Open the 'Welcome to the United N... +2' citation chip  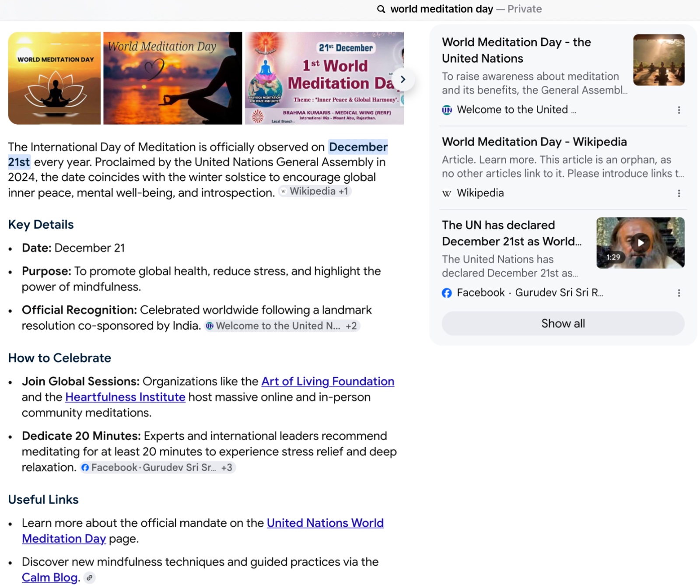[x=282, y=326]
